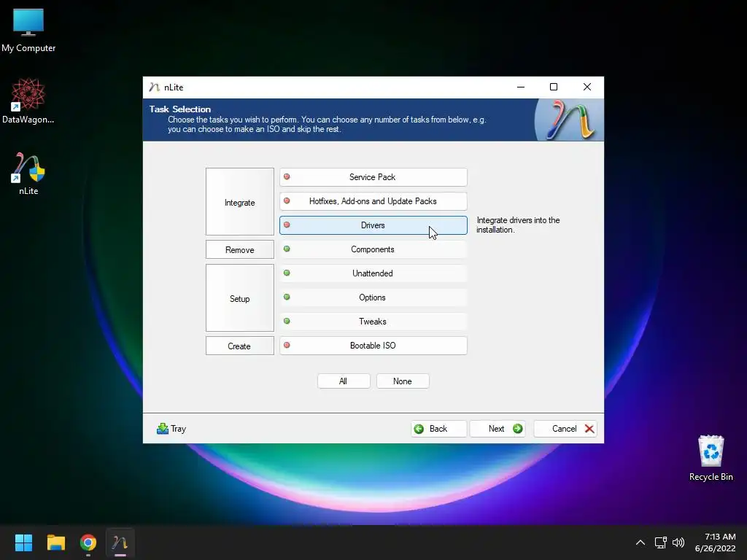Image resolution: width=747 pixels, height=560 pixels.
Task: Click nLite title bar app icon
Action: pyautogui.click(x=154, y=87)
